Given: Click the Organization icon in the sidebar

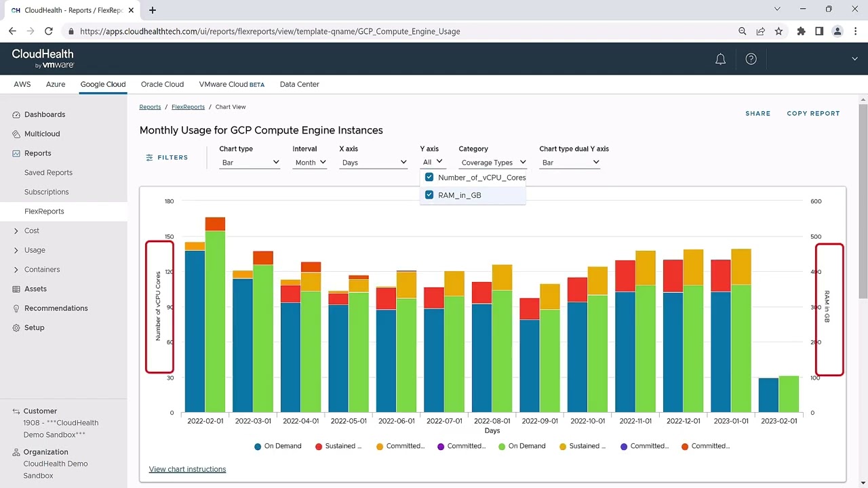Looking at the screenshot, I should click(16, 452).
